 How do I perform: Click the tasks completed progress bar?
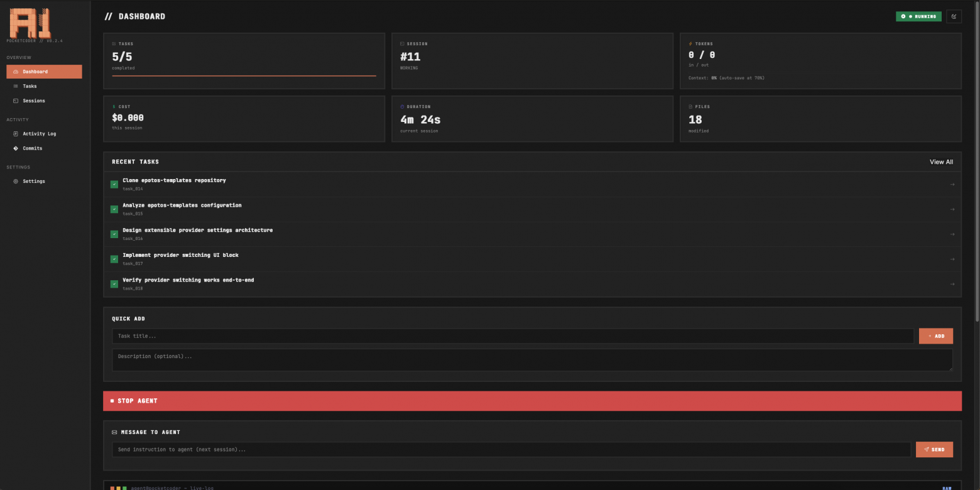[244, 75]
